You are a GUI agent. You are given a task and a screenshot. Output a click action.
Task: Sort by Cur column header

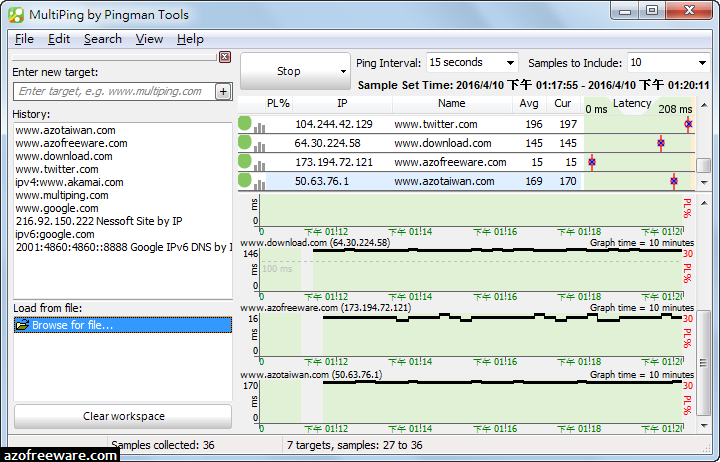(x=563, y=104)
